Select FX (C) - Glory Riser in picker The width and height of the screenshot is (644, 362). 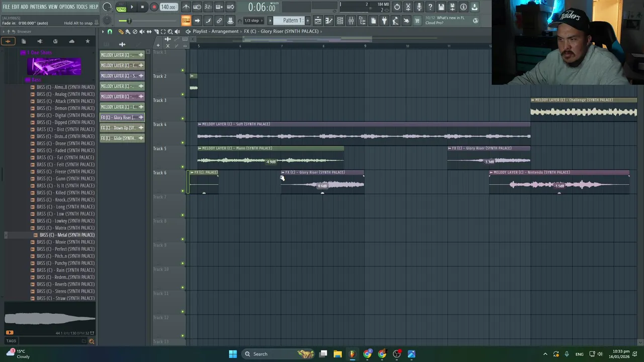coord(122,117)
